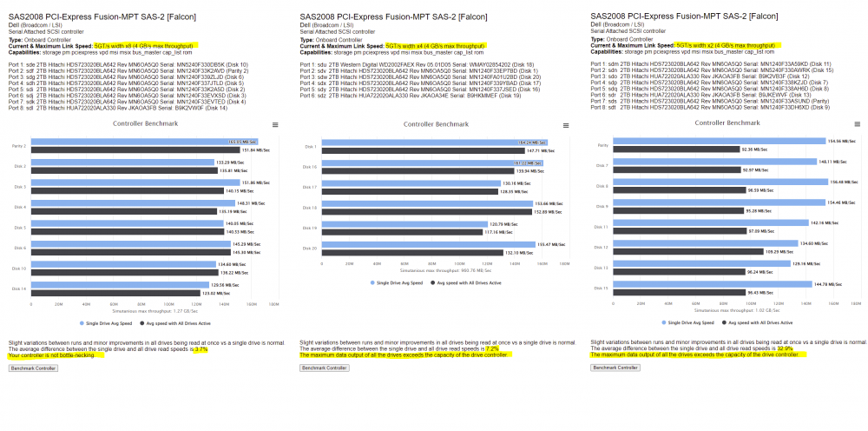The width and height of the screenshot is (868, 431).
Task: Click 'Controller Benchmark' title in x4 chart
Action: [x=437, y=124]
